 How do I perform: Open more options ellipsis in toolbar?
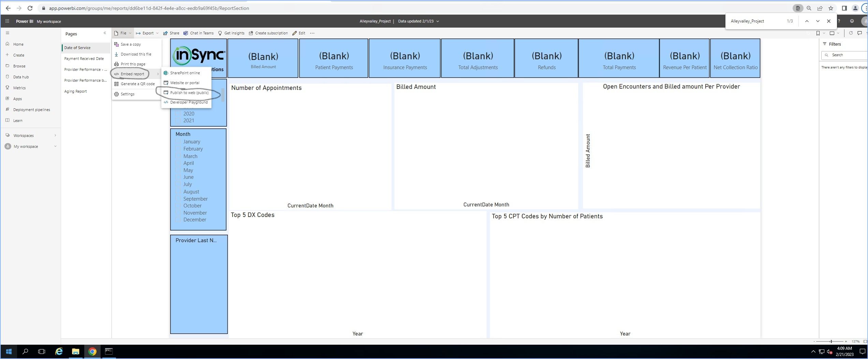tap(312, 33)
